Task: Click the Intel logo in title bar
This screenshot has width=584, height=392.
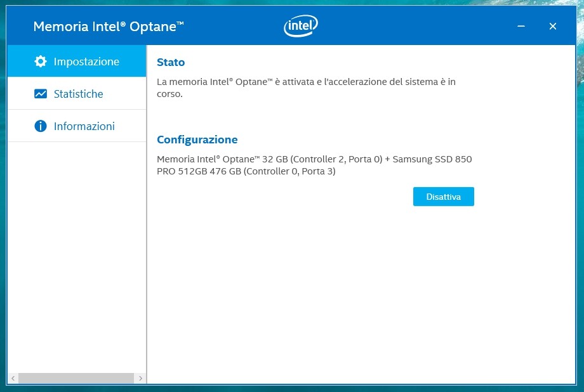Action: pos(300,26)
